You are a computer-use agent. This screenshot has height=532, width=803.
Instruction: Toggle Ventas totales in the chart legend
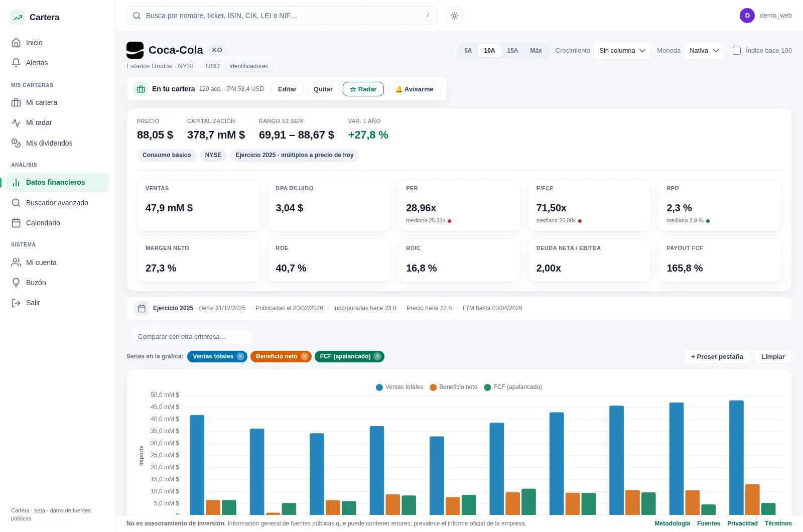pos(399,387)
